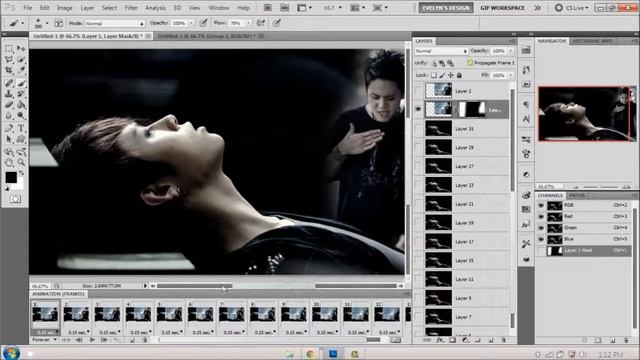Select the Eyedropper tool
Image resolution: width=640 pixels, height=360 pixels.
[x=21, y=70]
